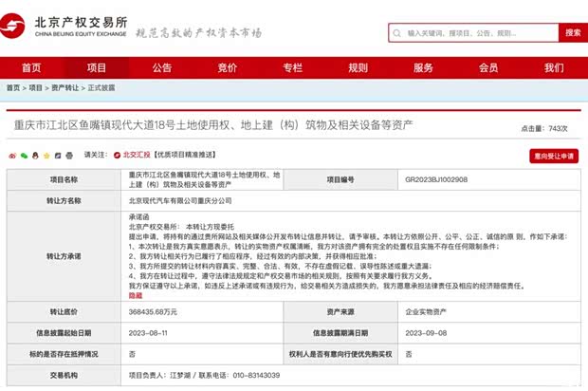Viewport: 588px width, 391px height.
Task: Share page via WeChat icon
Action: [24, 155]
